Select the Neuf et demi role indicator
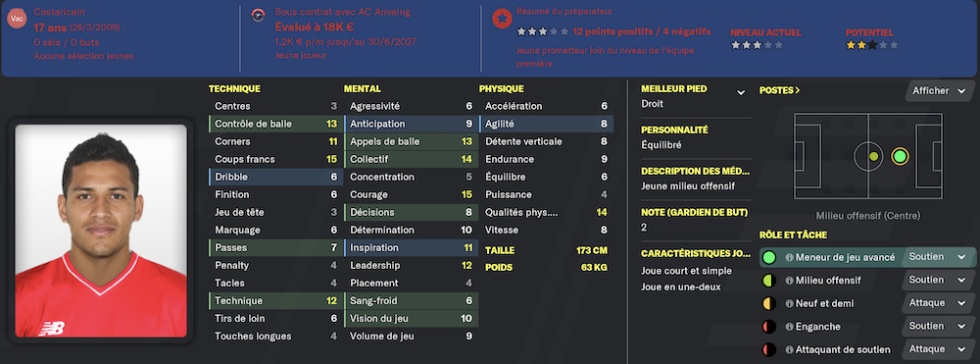 click(769, 303)
